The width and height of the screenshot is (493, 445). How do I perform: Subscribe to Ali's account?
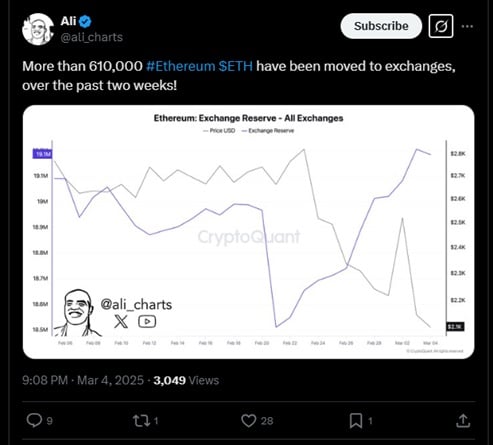pos(381,26)
